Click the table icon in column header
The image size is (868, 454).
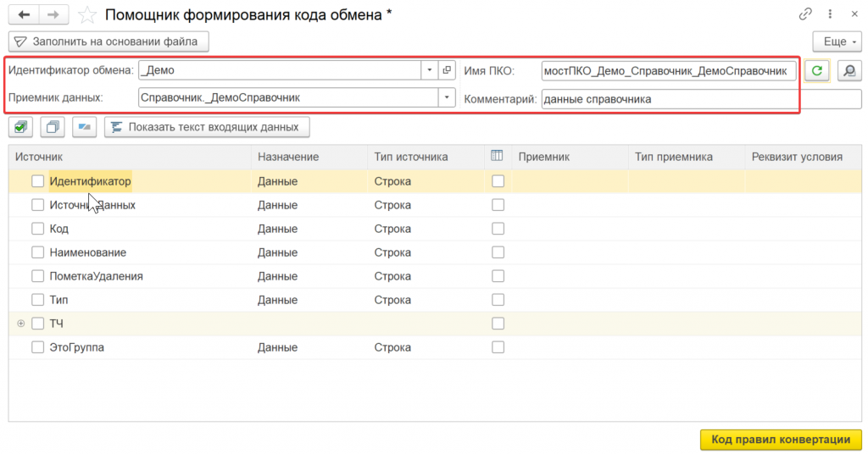pyautogui.click(x=498, y=156)
